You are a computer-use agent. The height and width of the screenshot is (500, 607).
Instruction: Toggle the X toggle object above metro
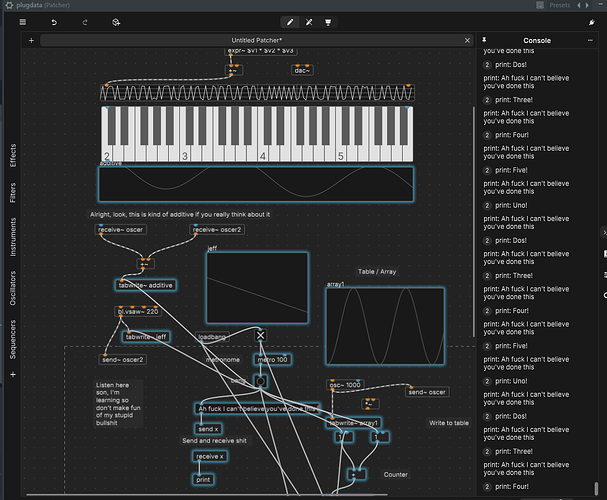click(x=261, y=335)
